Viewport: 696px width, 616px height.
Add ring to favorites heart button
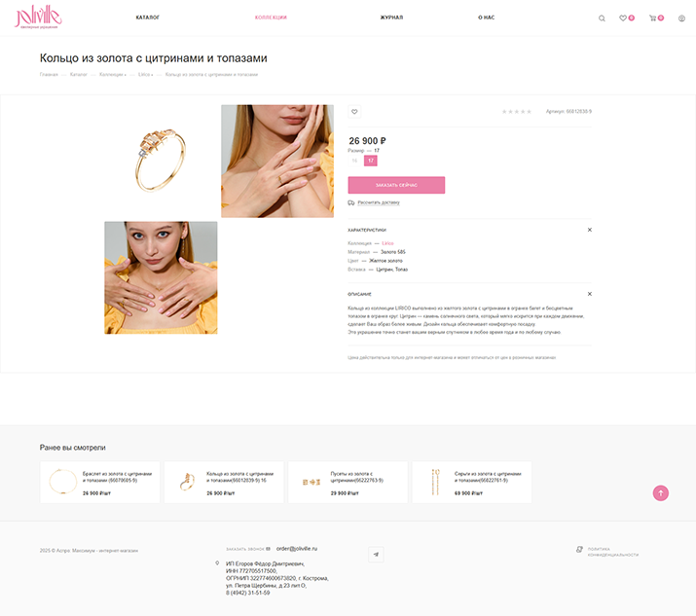tap(354, 111)
